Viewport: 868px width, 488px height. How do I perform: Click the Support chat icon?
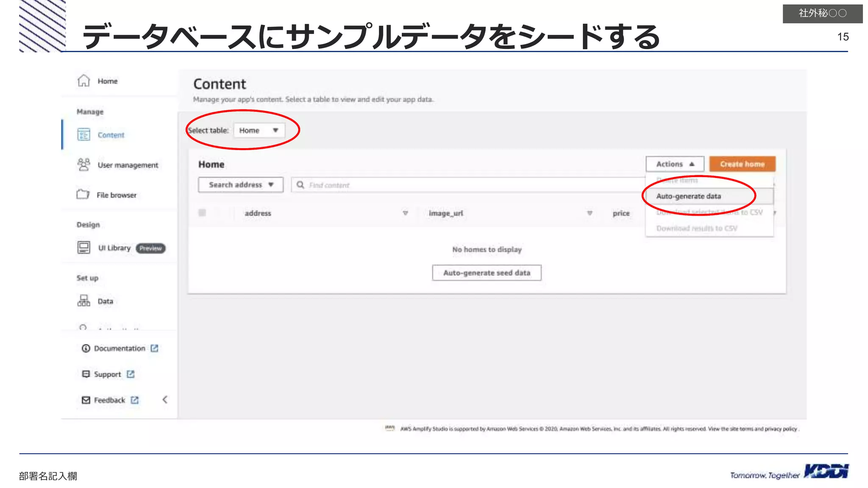point(86,374)
